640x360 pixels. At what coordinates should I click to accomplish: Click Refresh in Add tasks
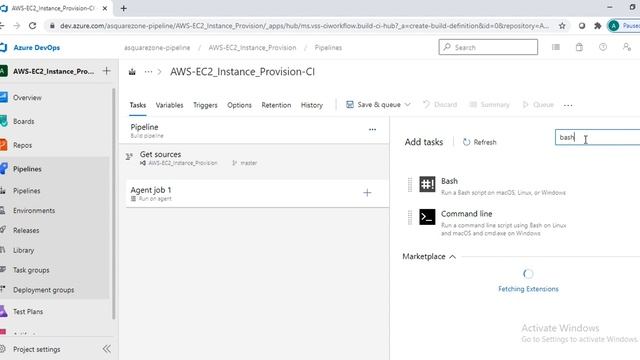pyautogui.click(x=480, y=142)
